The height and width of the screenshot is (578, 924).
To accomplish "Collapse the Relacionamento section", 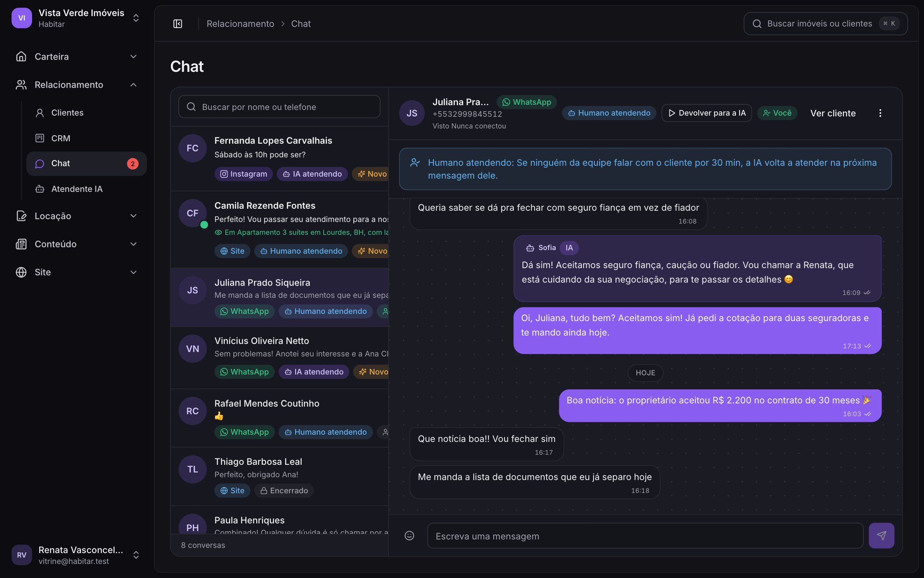I will 77,85.
